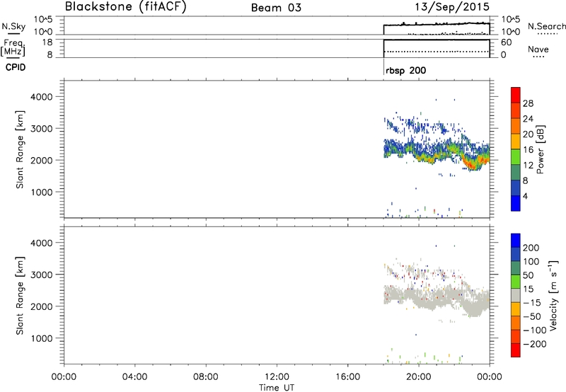This screenshot has height=392, width=566.
Task: Pick the 100-200 m/s Velocity colorbar segment
Action: click(516, 254)
